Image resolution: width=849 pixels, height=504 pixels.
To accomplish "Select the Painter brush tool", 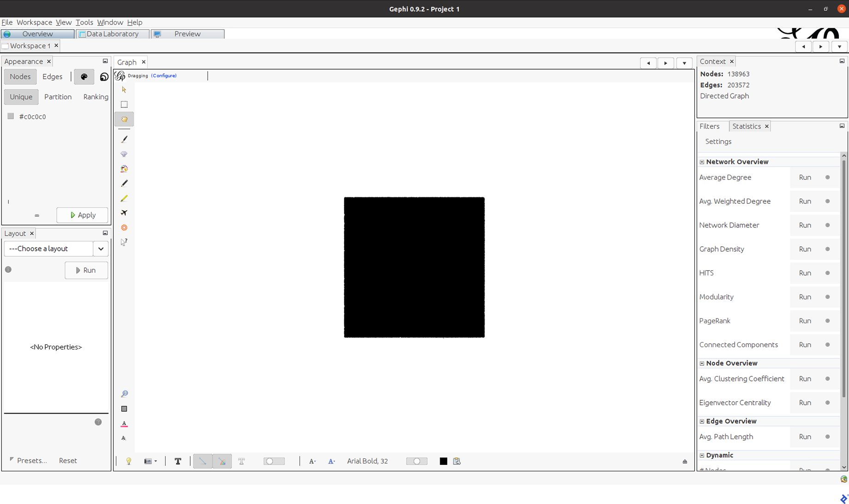I will (x=124, y=139).
